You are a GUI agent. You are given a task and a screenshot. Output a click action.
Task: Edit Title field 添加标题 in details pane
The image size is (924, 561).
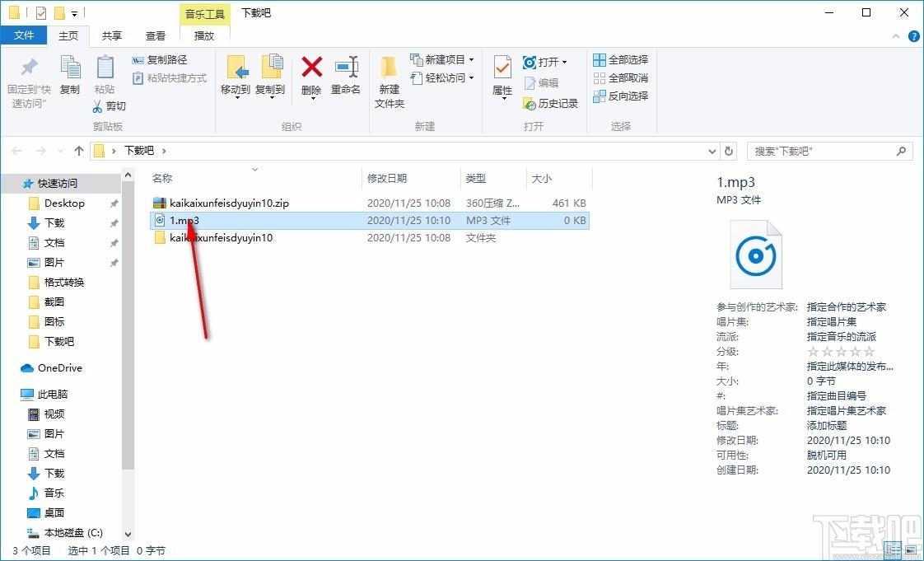point(826,425)
